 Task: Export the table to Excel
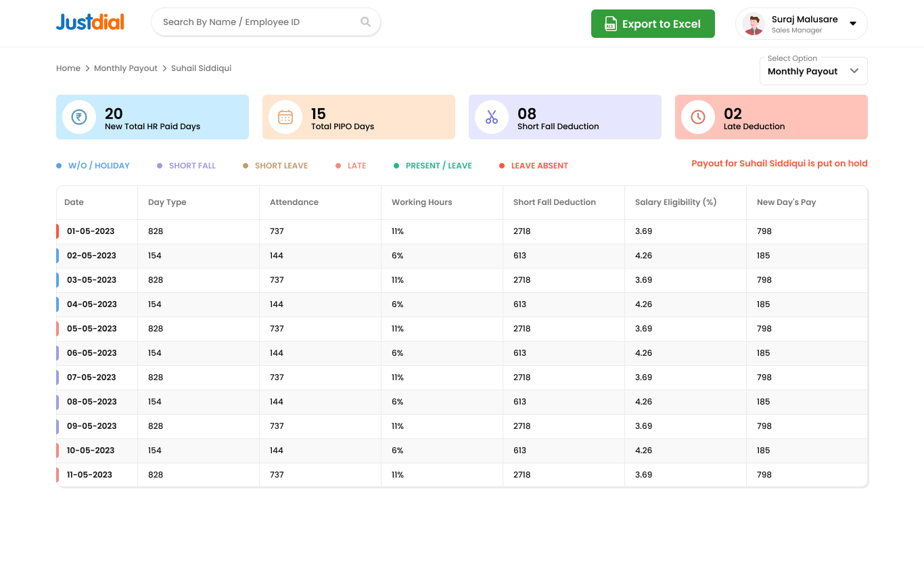[x=653, y=24]
